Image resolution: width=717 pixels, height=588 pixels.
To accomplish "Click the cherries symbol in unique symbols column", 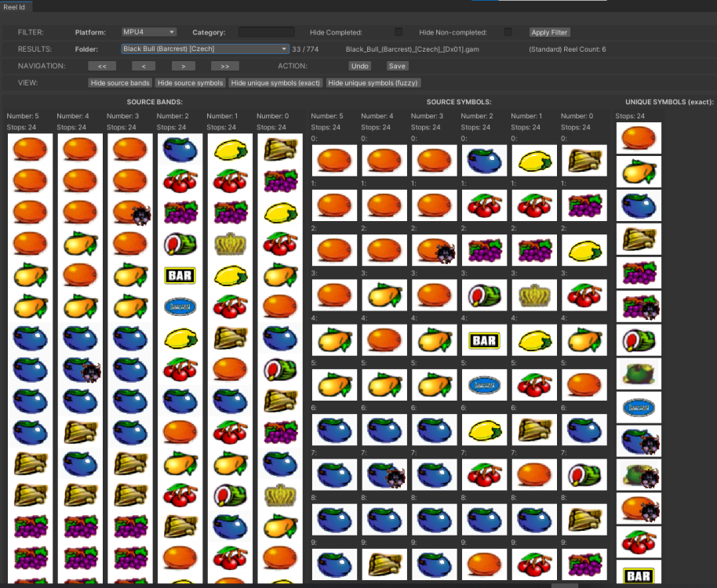I will point(638,541).
